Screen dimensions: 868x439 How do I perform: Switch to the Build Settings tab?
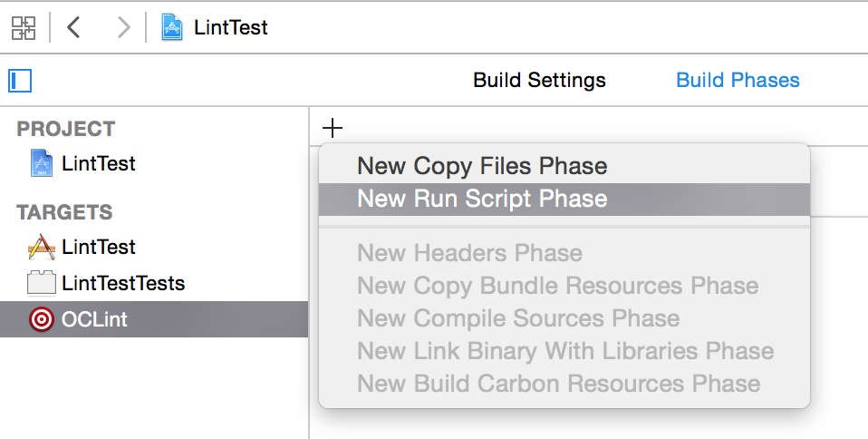[539, 81]
